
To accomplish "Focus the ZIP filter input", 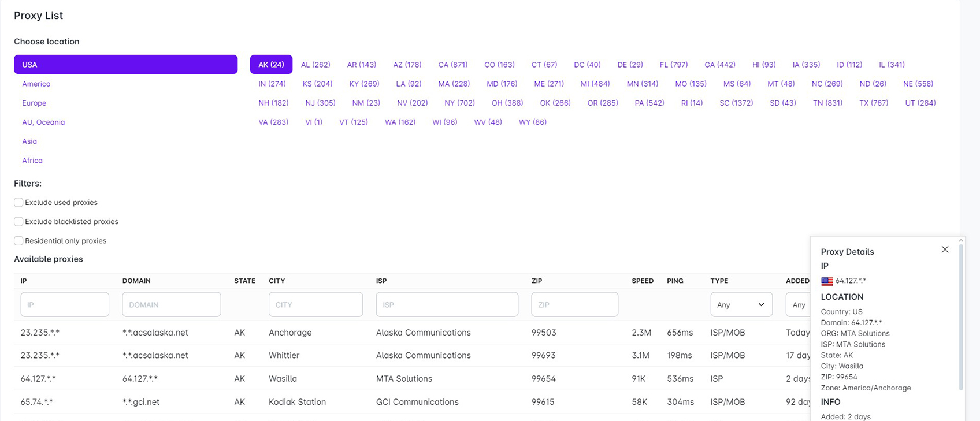I will [575, 304].
